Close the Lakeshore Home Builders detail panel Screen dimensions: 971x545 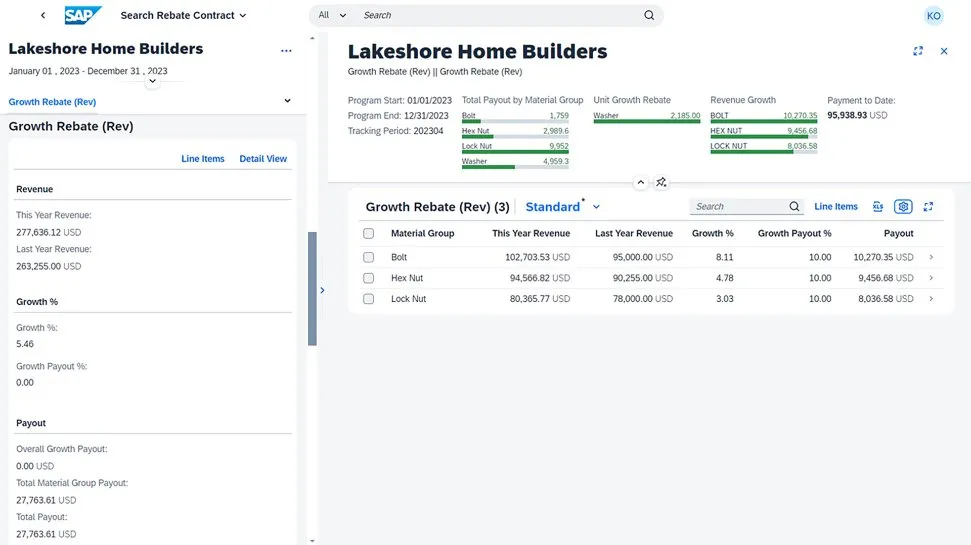(944, 51)
